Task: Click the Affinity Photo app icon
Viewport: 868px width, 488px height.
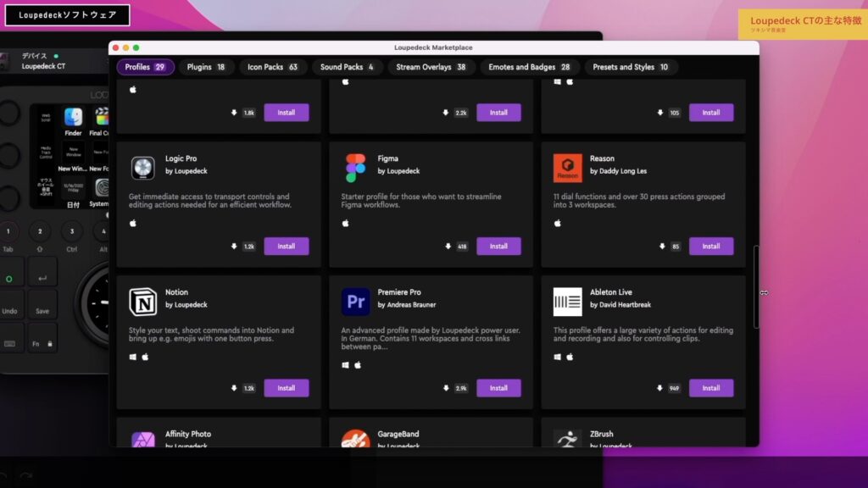Action: 142,440
